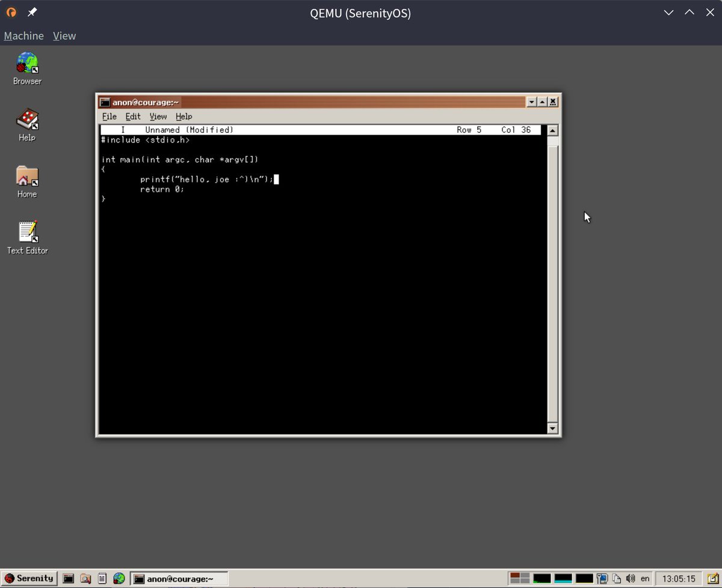This screenshot has width=722, height=588.
Task: Open the QEMU View menu
Action: [64, 35]
